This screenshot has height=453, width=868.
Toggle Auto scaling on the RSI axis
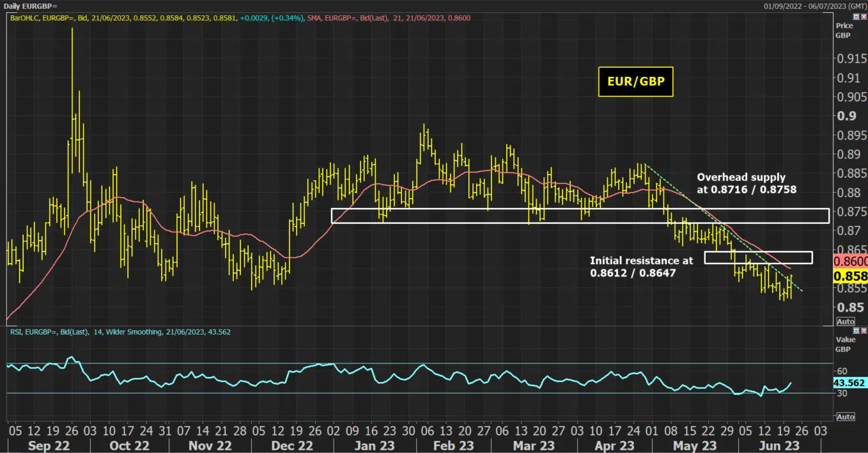(x=845, y=417)
